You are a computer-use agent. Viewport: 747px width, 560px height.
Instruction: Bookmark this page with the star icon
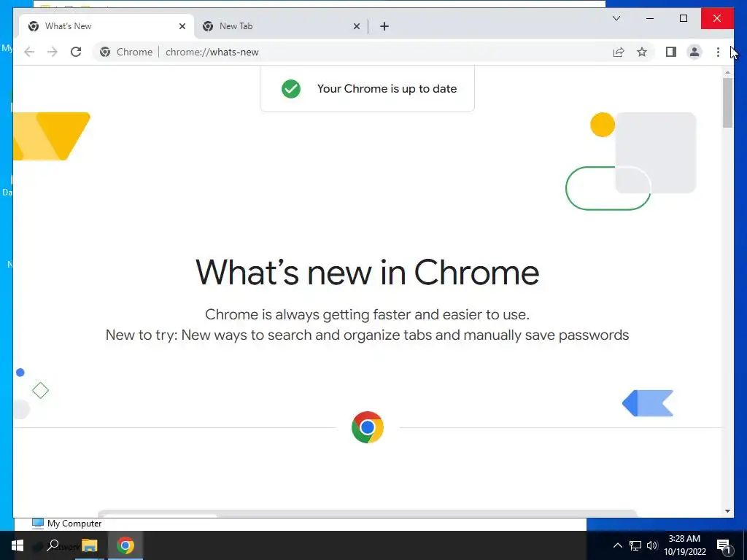click(x=642, y=52)
